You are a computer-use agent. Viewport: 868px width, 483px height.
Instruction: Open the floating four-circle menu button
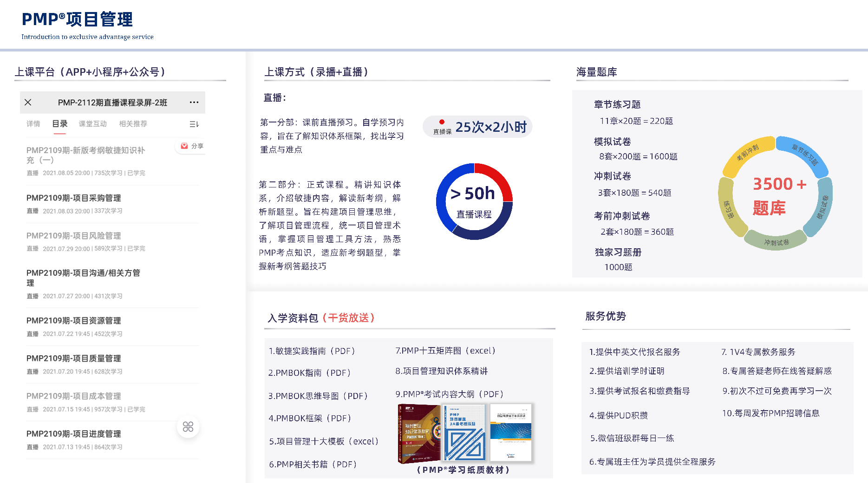(x=188, y=427)
